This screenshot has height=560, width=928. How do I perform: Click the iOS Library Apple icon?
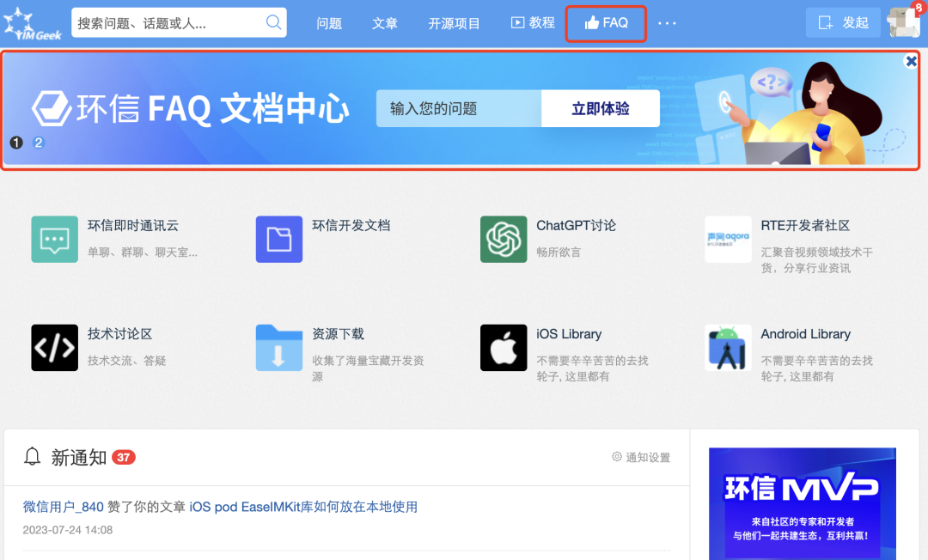click(504, 348)
